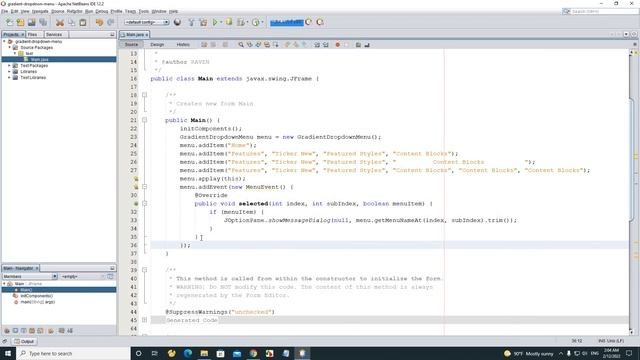Toggle the sixth Navigator filter icon
640x360 pixels.
pos(51,331)
